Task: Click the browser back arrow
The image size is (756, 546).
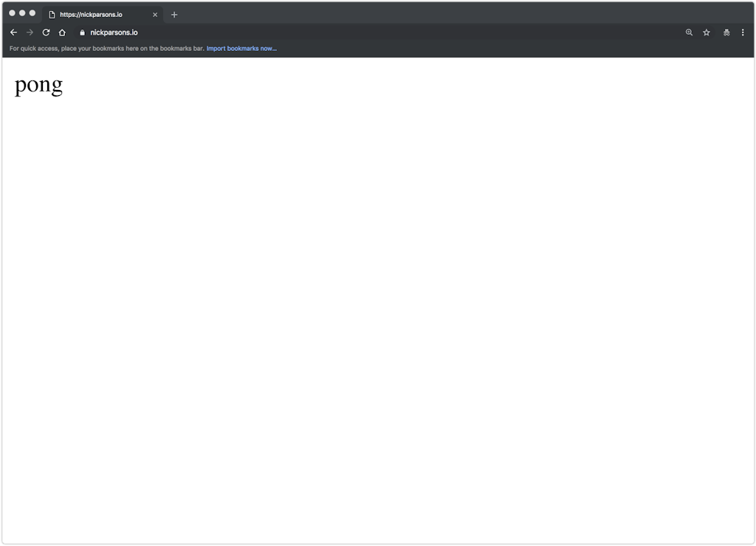Action: (x=13, y=32)
